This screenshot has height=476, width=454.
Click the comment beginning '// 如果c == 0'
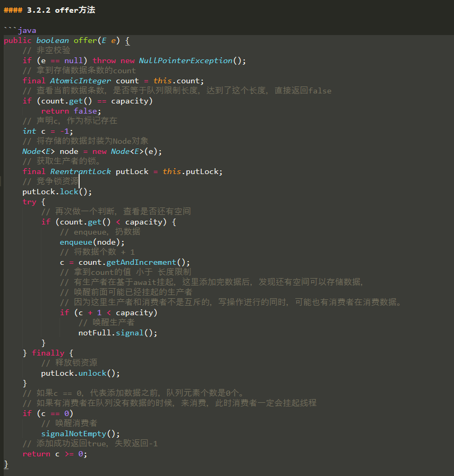pos(133,393)
